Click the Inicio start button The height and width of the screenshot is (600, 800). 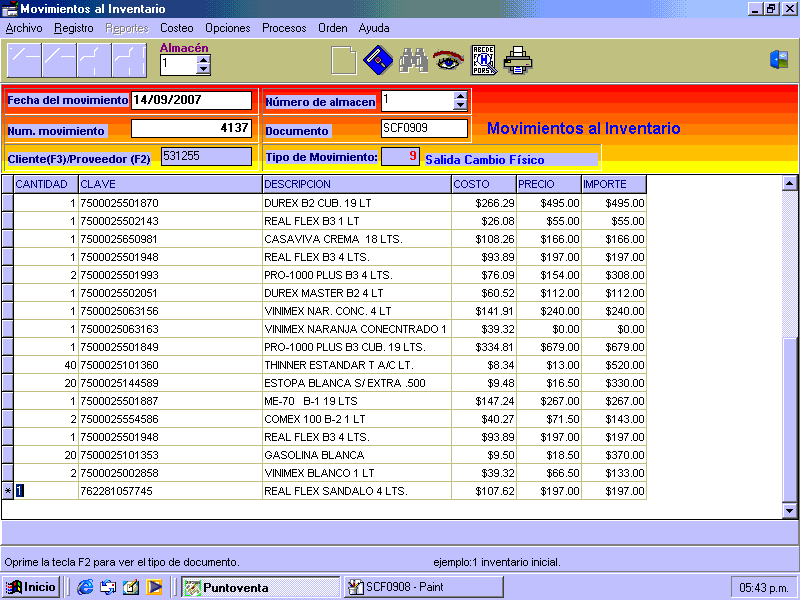[31, 587]
